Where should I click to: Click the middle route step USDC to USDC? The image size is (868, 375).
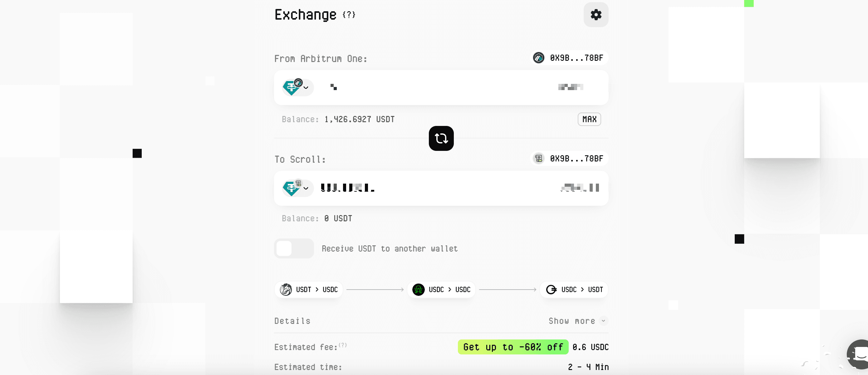point(441,290)
